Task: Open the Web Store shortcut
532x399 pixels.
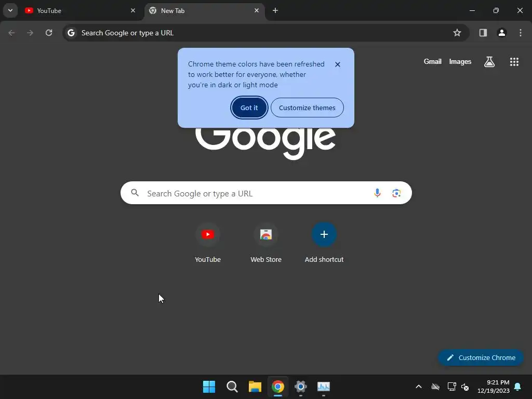Action: point(265,243)
